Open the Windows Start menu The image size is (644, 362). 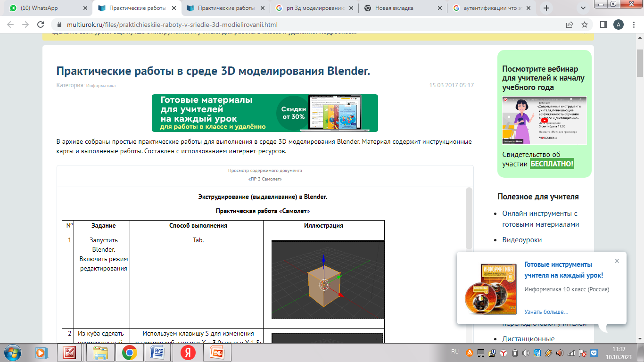[x=13, y=352]
